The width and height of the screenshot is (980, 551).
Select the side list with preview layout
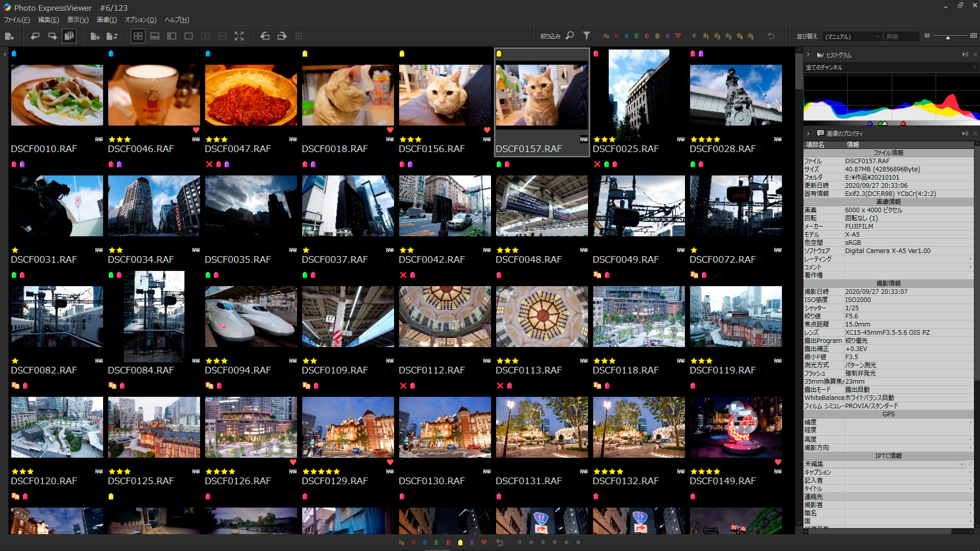click(171, 36)
